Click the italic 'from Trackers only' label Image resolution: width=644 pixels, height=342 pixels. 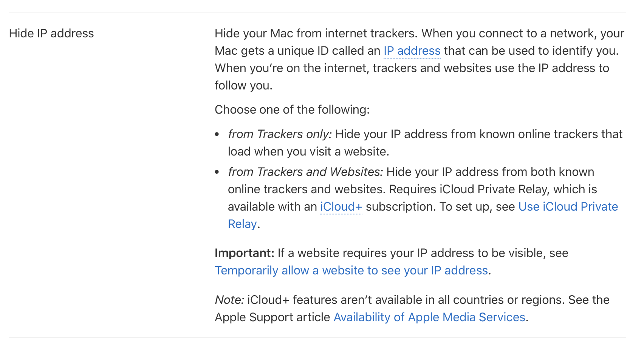click(280, 134)
